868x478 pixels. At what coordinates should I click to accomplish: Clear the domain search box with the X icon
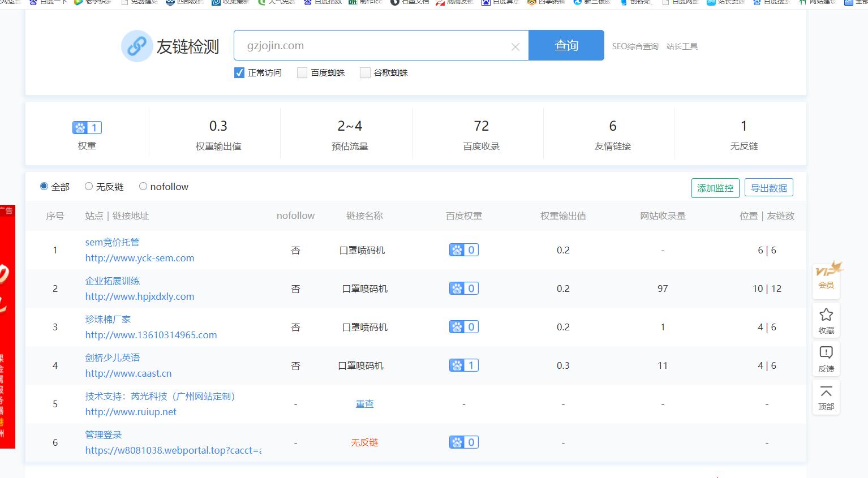pos(515,47)
